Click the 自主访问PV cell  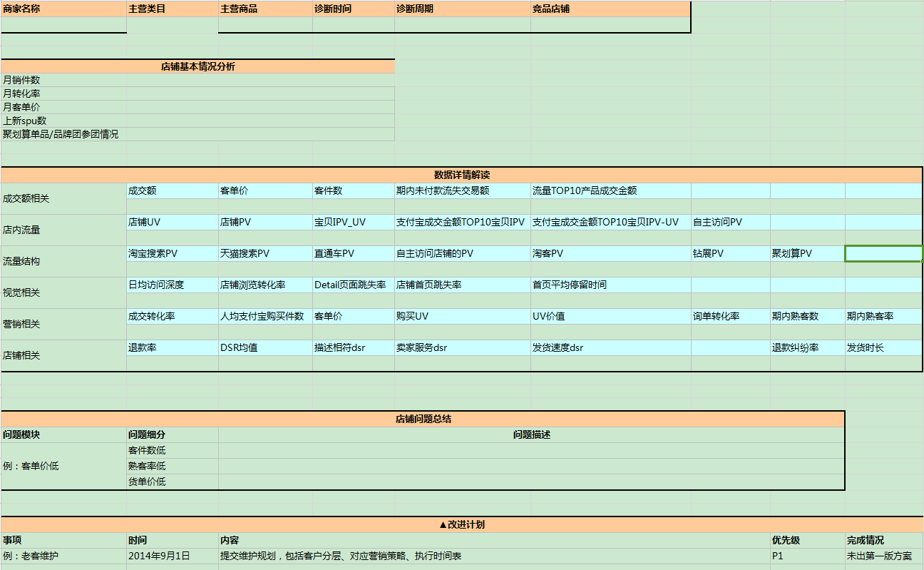(731, 222)
